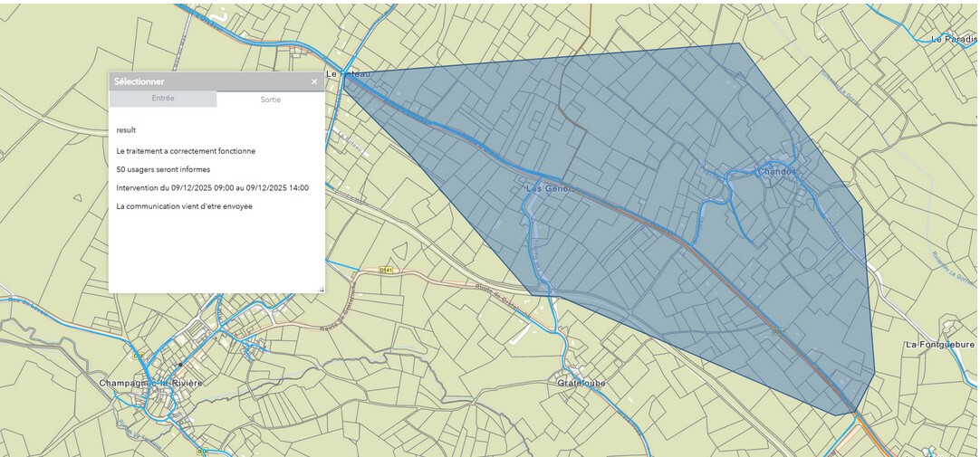Click the road shield inside the selection polygon
980x457 pixels.
pos(777,332)
